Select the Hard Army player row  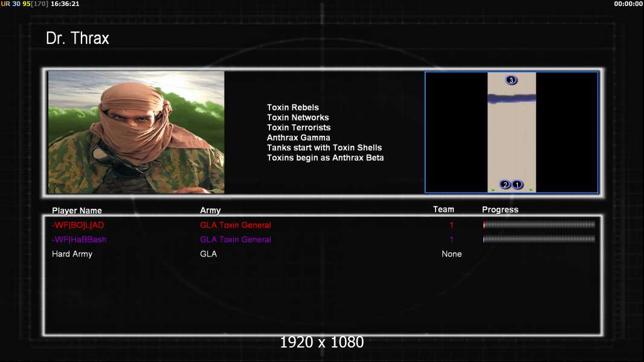72,254
